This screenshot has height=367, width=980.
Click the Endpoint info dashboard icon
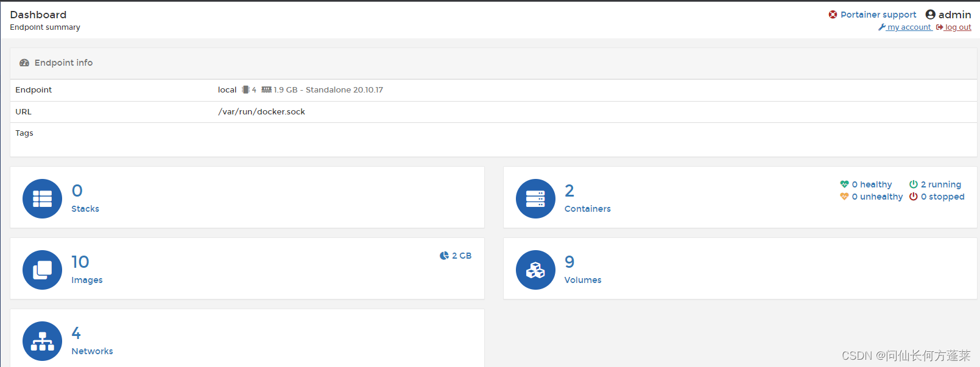(x=24, y=63)
